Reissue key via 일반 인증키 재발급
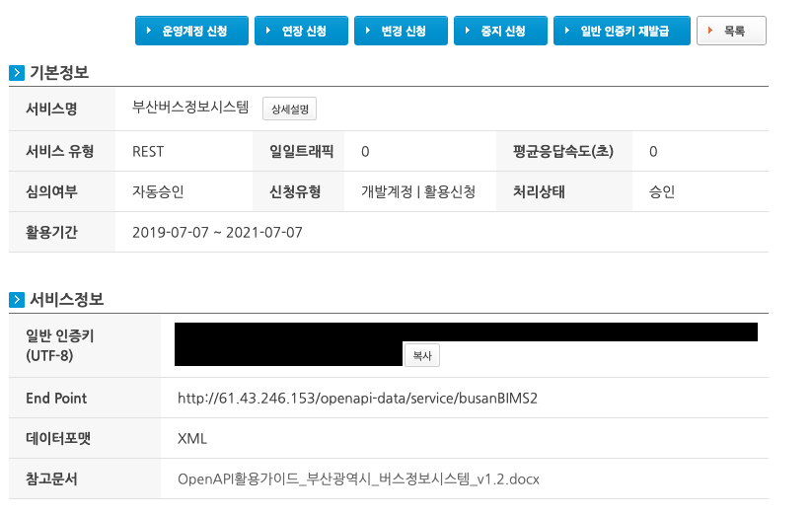Screen dimensions: 812x514 (622, 31)
